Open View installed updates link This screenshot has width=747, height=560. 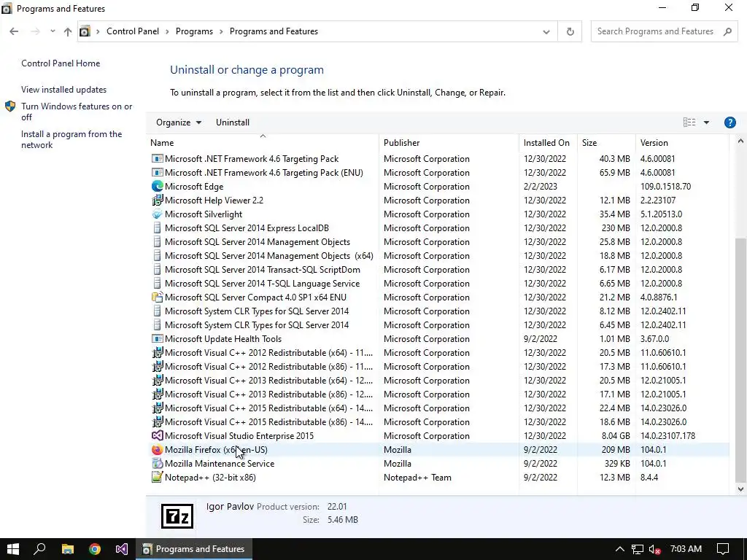pos(64,90)
